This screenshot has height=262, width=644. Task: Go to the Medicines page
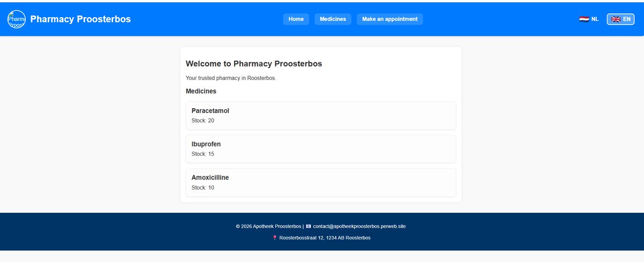click(333, 19)
